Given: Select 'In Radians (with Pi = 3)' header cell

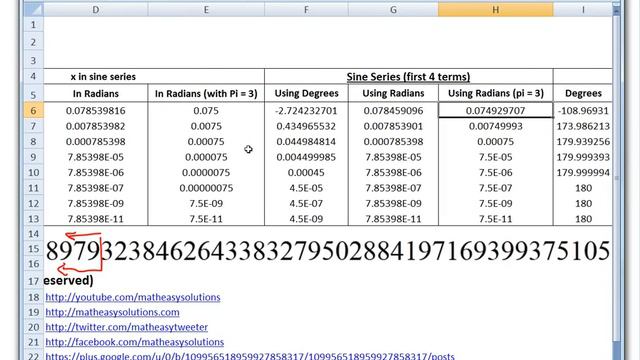Looking at the screenshot, I should pyautogui.click(x=206, y=93).
